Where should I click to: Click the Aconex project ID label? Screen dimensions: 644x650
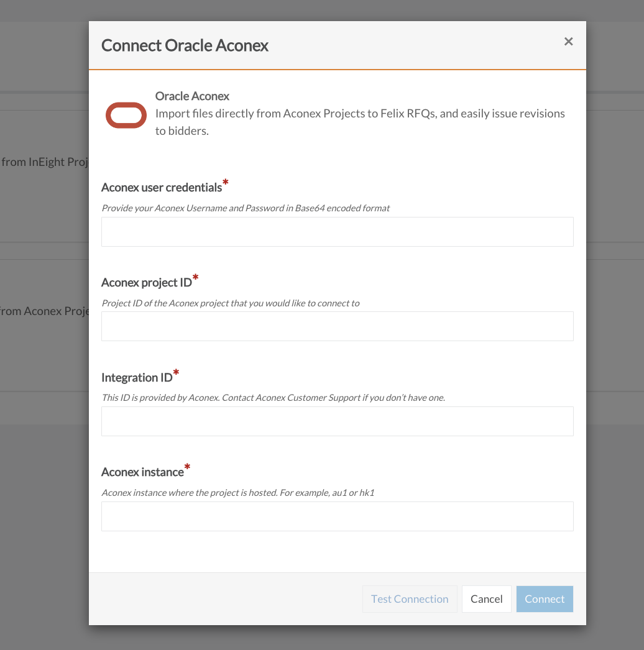click(x=146, y=282)
